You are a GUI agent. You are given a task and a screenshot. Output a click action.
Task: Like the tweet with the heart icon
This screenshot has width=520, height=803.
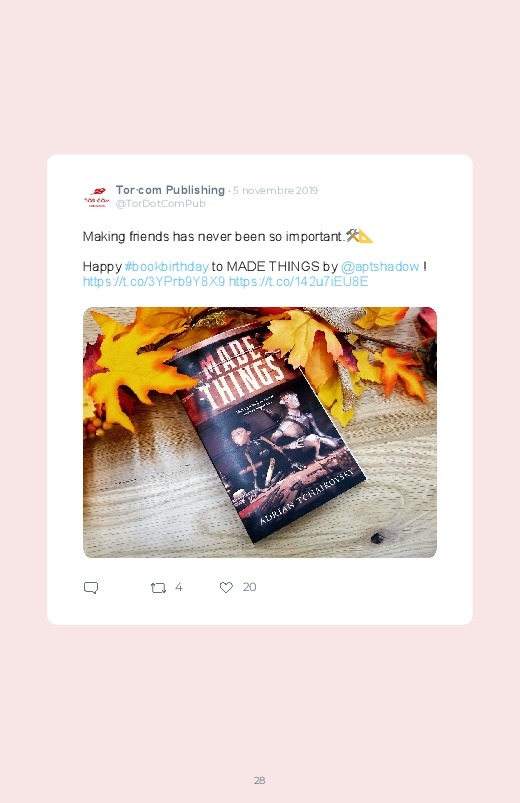point(226,587)
